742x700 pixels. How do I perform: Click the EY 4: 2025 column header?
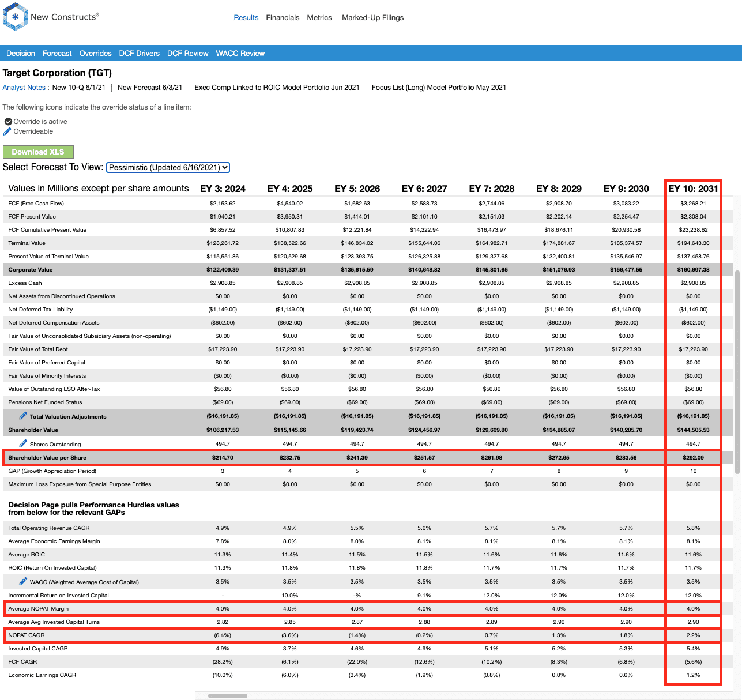click(290, 189)
